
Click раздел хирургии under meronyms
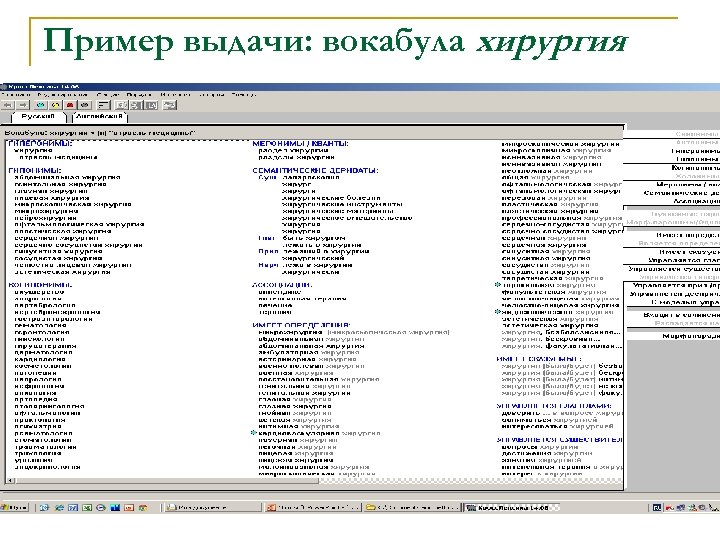coord(293,150)
